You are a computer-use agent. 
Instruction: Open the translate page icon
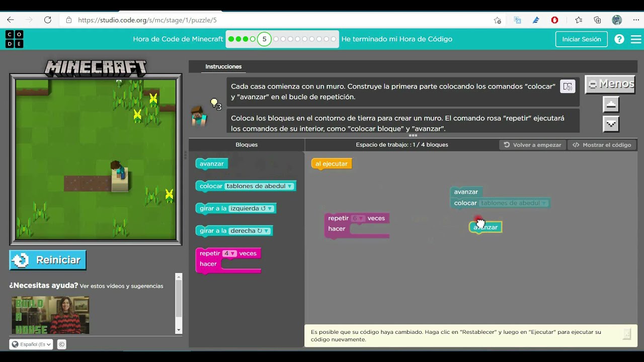click(x=517, y=20)
